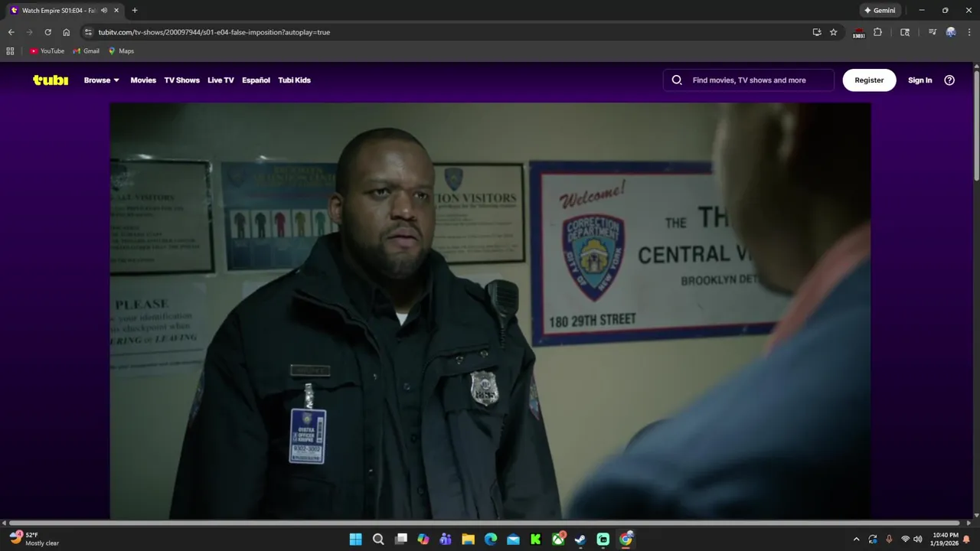The image size is (980, 551).
Task: Open the Chrome profile avatar
Action: pos(951,32)
